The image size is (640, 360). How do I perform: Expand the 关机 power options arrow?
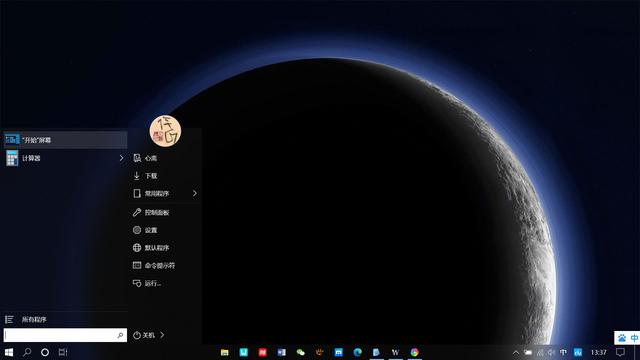162,335
